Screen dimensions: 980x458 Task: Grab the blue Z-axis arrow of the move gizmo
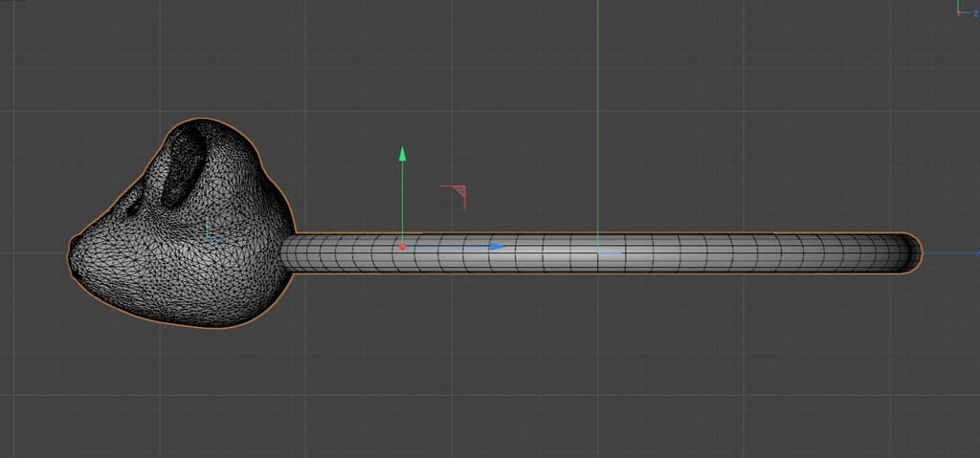click(x=497, y=247)
